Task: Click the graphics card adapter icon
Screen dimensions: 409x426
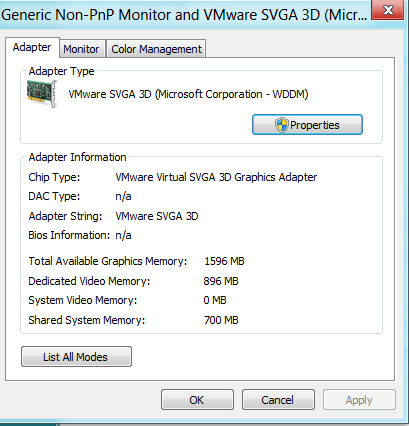Action: [x=43, y=94]
